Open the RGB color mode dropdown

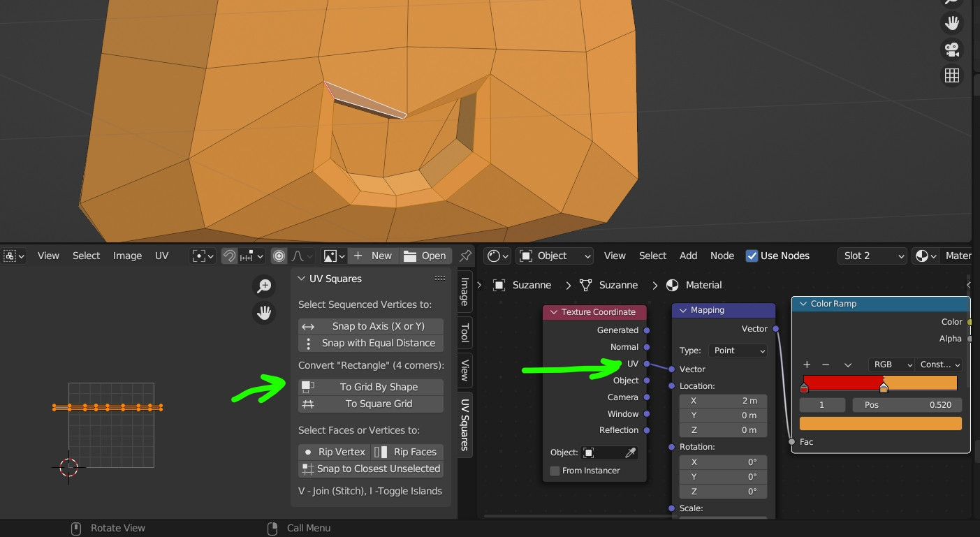click(891, 365)
